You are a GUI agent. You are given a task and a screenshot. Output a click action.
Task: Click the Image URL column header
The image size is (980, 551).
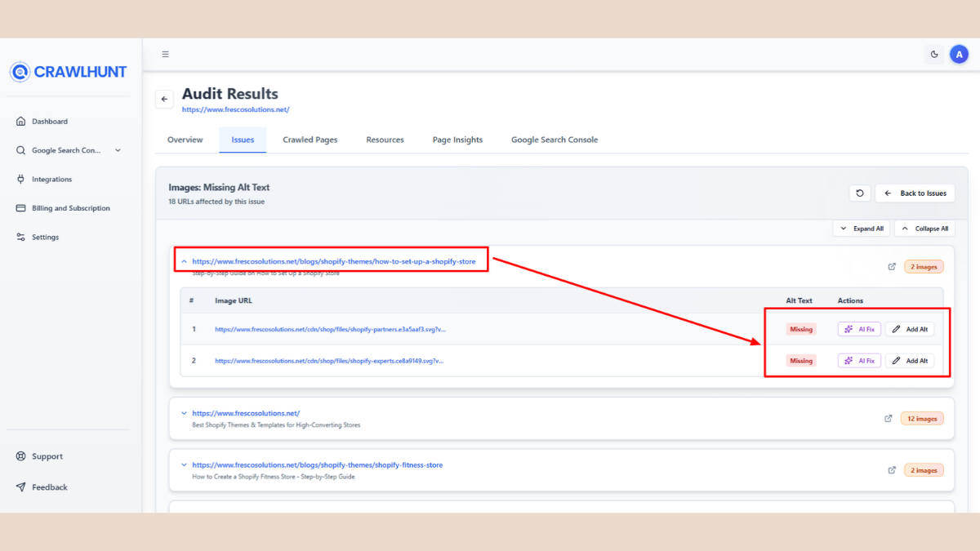(234, 300)
